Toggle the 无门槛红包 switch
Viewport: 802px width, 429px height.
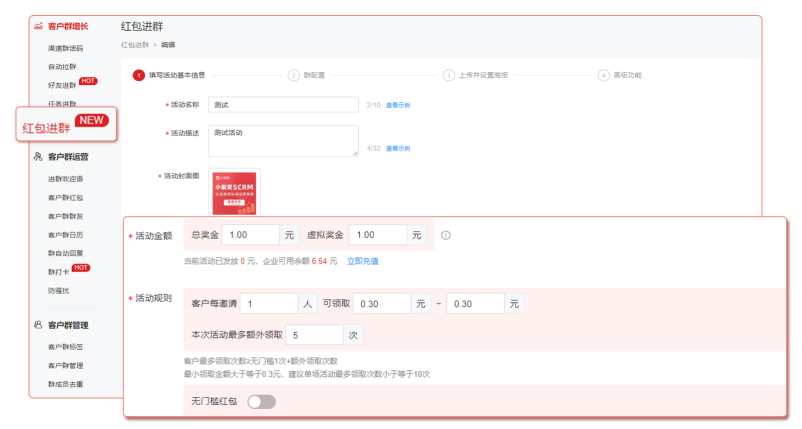(x=261, y=402)
